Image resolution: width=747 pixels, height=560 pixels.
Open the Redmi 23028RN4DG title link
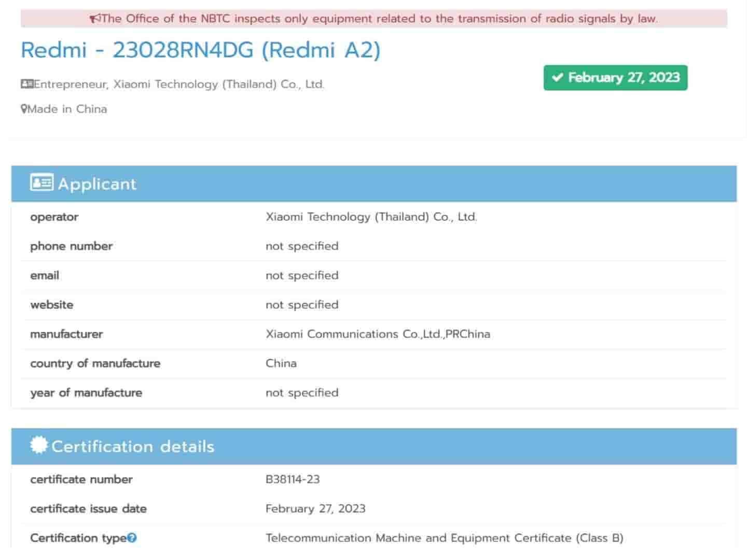(x=200, y=50)
